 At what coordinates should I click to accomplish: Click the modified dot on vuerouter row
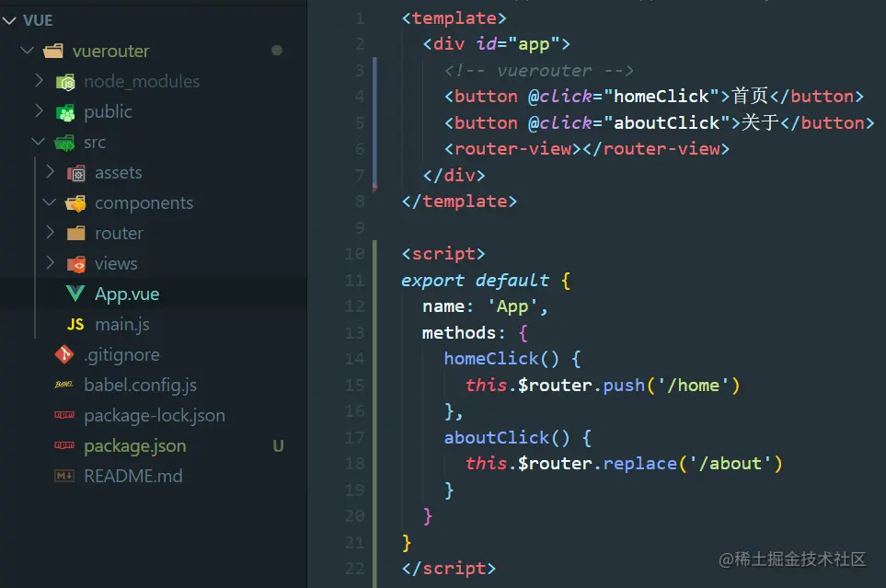(277, 51)
